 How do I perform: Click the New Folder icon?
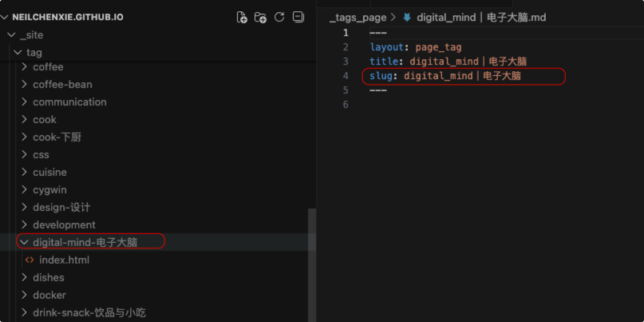260,17
